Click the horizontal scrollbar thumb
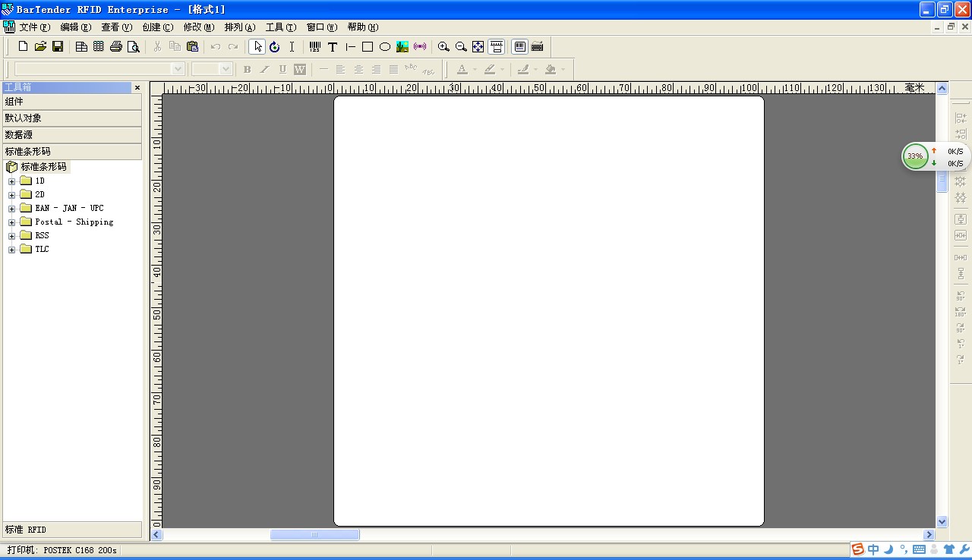The height and width of the screenshot is (560, 972). [x=314, y=535]
